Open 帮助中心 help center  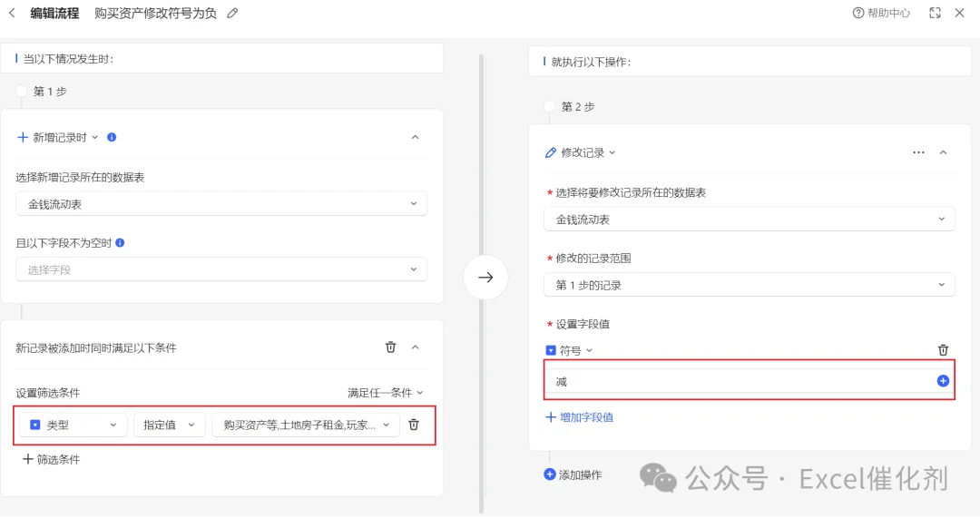pos(881,13)
